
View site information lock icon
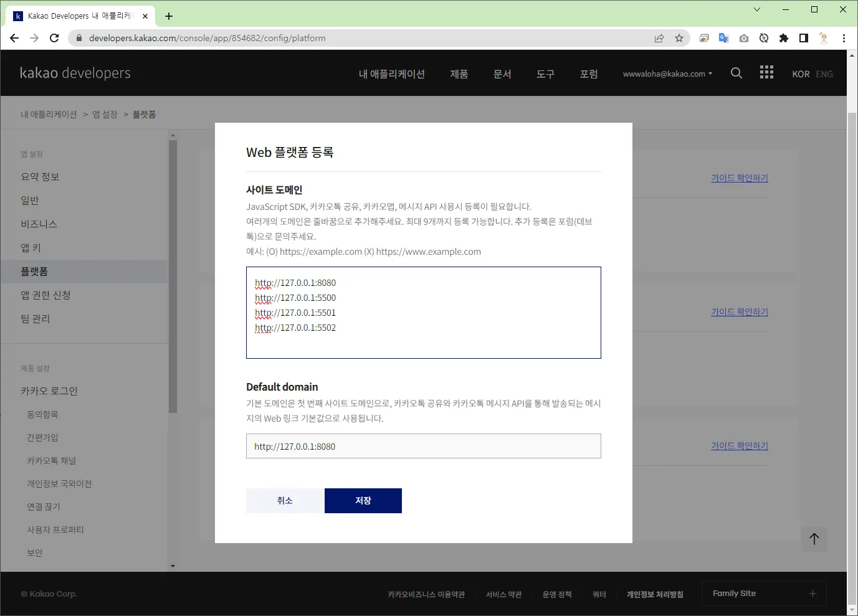(79, 38)
